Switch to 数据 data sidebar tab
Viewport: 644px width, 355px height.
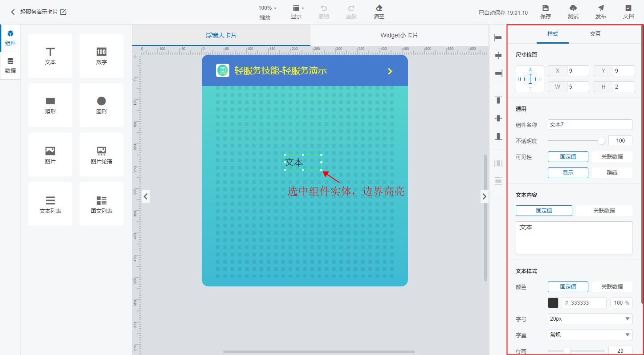click(x=10, y=65)
